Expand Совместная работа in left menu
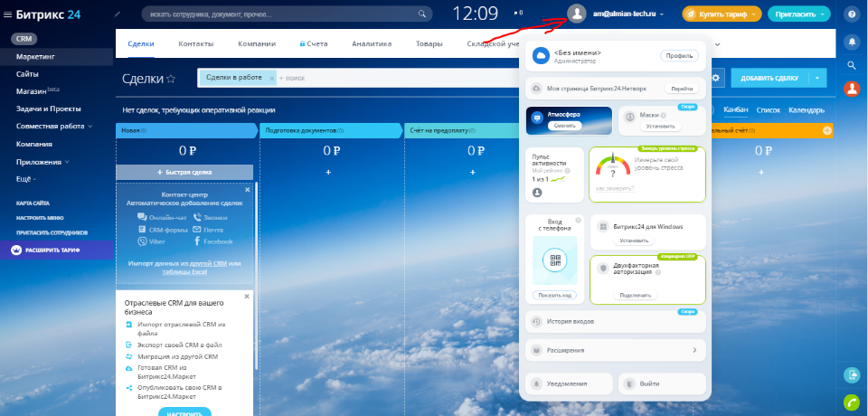This screenshot has height=416, width=868. [90, 127]
